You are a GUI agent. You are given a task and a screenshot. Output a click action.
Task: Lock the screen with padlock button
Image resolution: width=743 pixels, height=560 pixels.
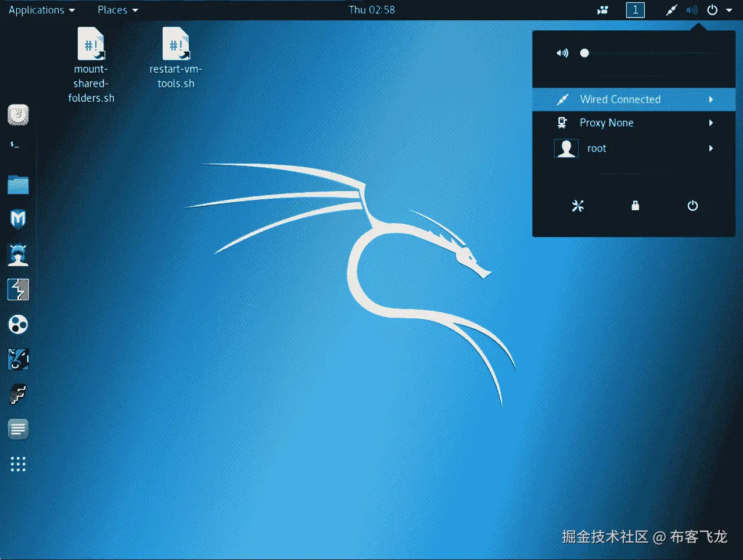[x=635, y=206]
